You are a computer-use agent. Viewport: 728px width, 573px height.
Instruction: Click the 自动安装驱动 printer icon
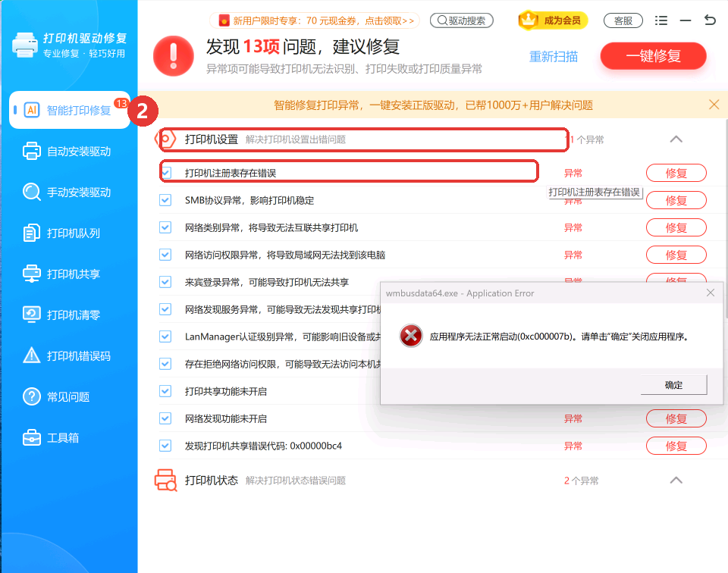(32, 152)
